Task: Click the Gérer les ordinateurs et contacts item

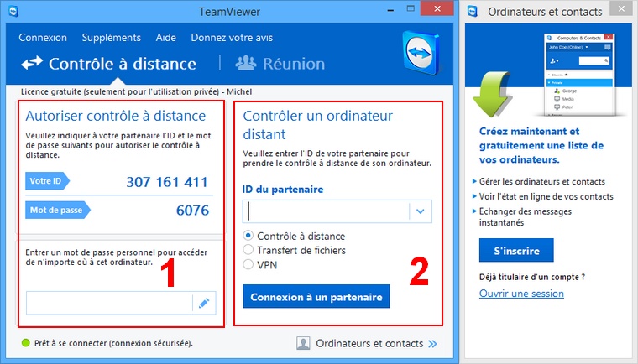Action: point(542,181)
